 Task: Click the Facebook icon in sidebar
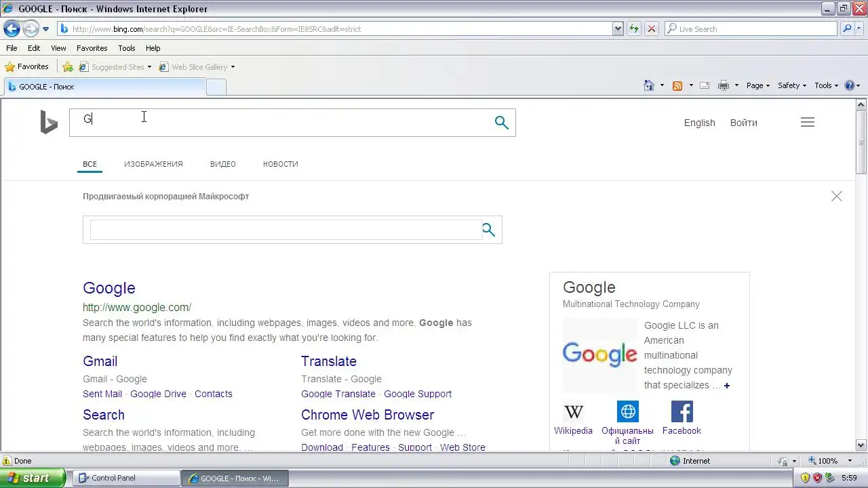682,411
